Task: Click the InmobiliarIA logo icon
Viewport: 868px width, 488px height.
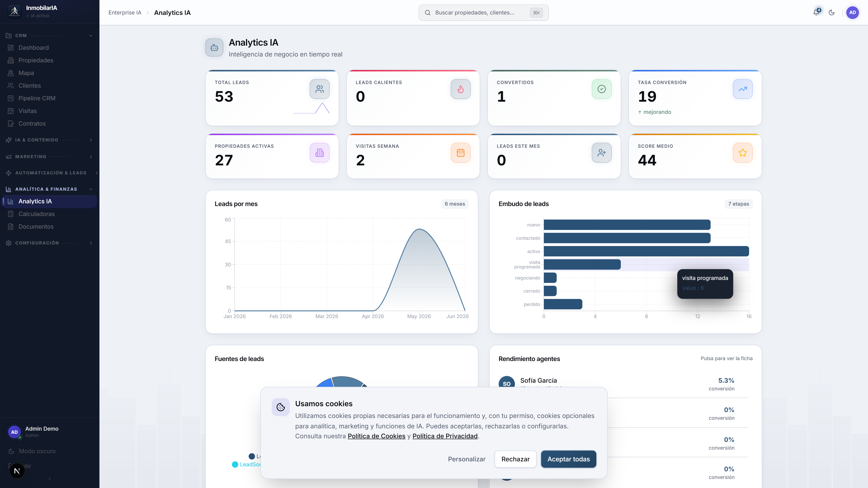Action: point(14,12)
